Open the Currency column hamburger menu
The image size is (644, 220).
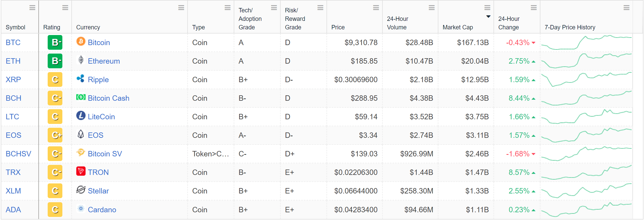click(x=181, y=8)
